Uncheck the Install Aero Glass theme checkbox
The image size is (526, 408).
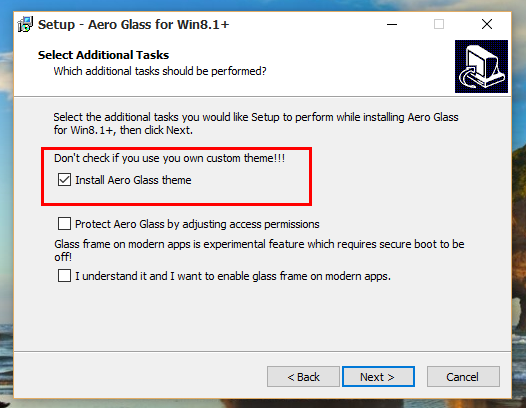pyautogui.click(x=64, y=180)
